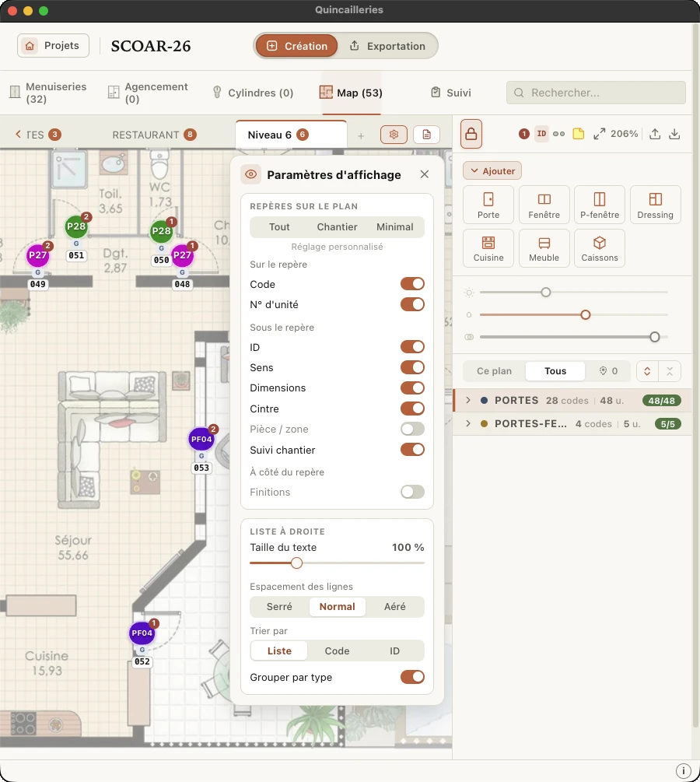Click the opacity slider handle
700x782 pixels.
click(655, 337)
